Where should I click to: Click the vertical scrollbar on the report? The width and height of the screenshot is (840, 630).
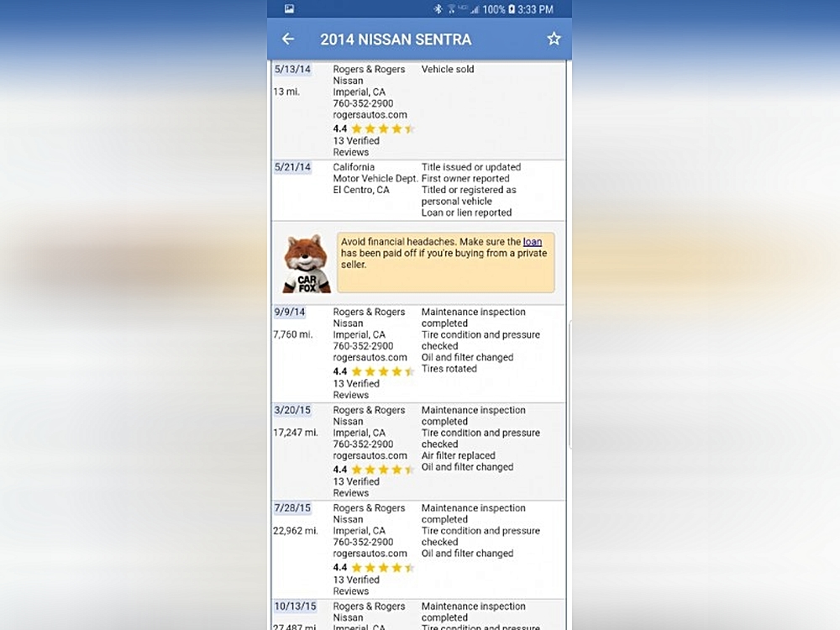[570, 384]
